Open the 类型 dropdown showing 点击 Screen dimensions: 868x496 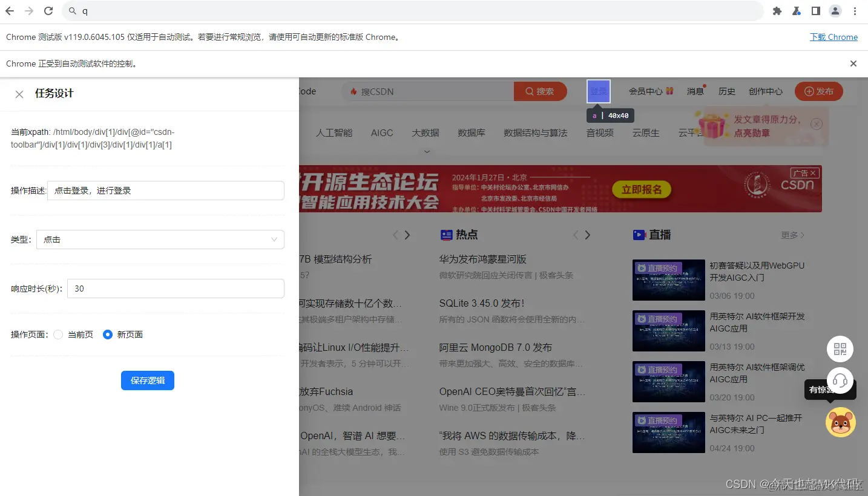pos(160,240)
